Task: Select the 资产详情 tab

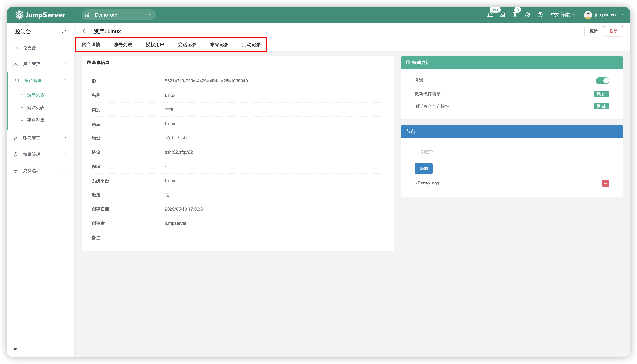Action: (91, 45)
